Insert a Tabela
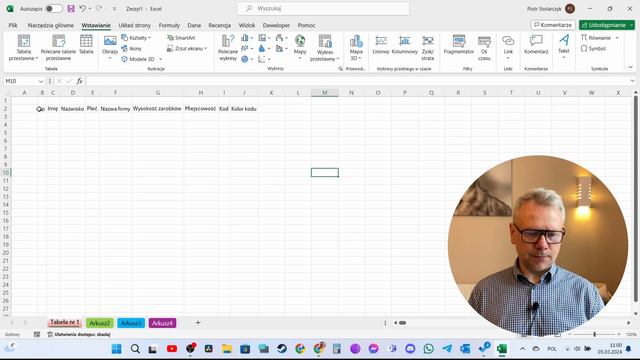This screenshot has width=640, height=360. 86,45
